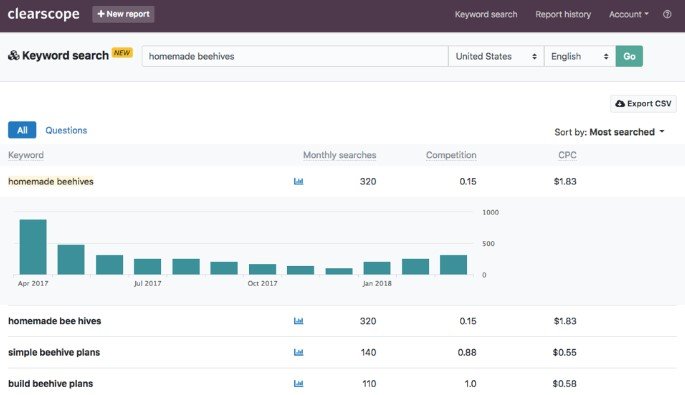Image resolution: width=685 pixels, height=395 pixels.
Task: Select the All tab
Action: (22, 130)
